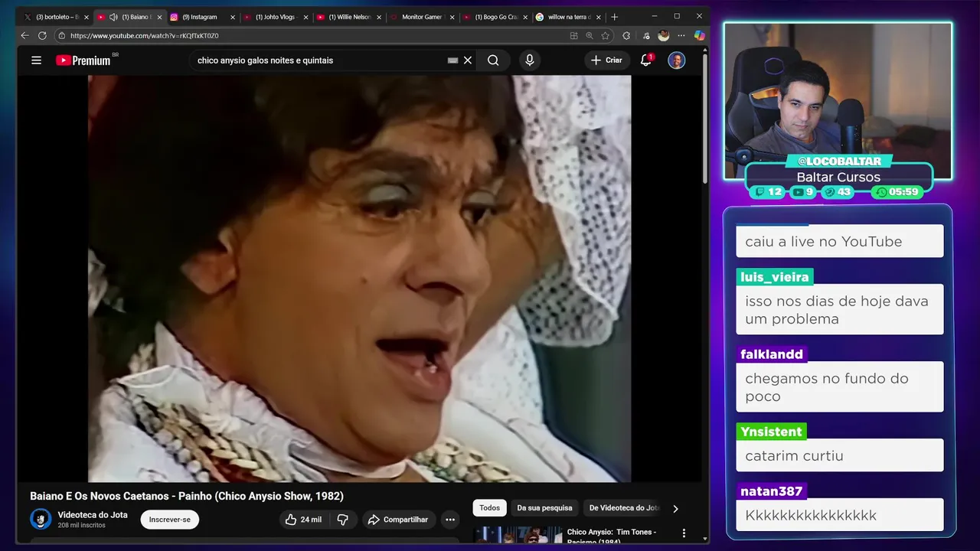
Task: Click the 05:59 timer badge on overlay
Action: pyautogui.click(x=898, y=192)
